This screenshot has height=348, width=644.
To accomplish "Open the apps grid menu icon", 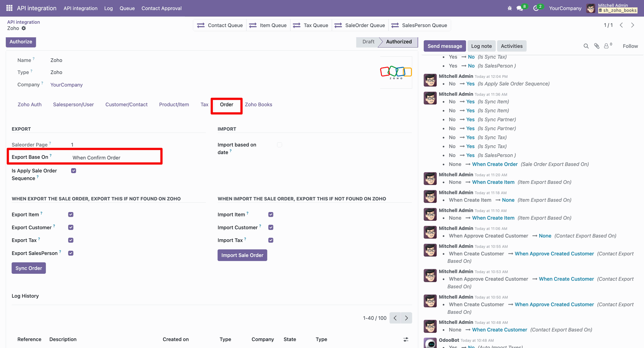I will coord(9,8).
